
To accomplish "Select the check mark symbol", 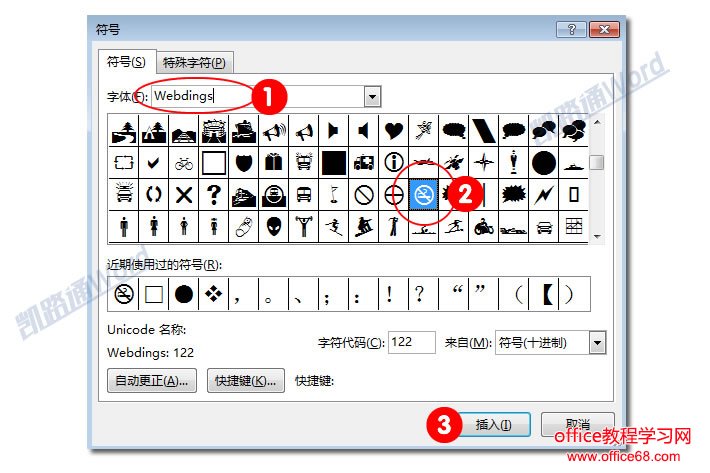I will 154,162.
